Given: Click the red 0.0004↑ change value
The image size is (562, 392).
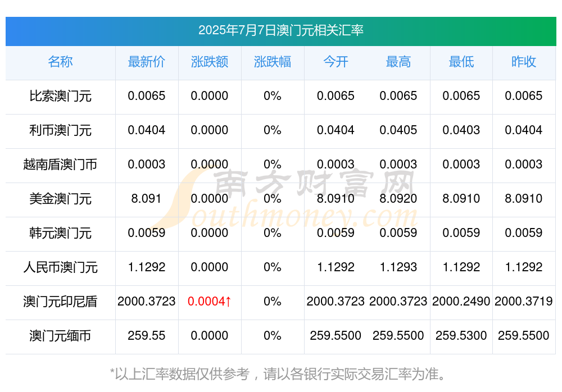Looking at the screenshot, I should pyautogui.click(x=209, y=302).
